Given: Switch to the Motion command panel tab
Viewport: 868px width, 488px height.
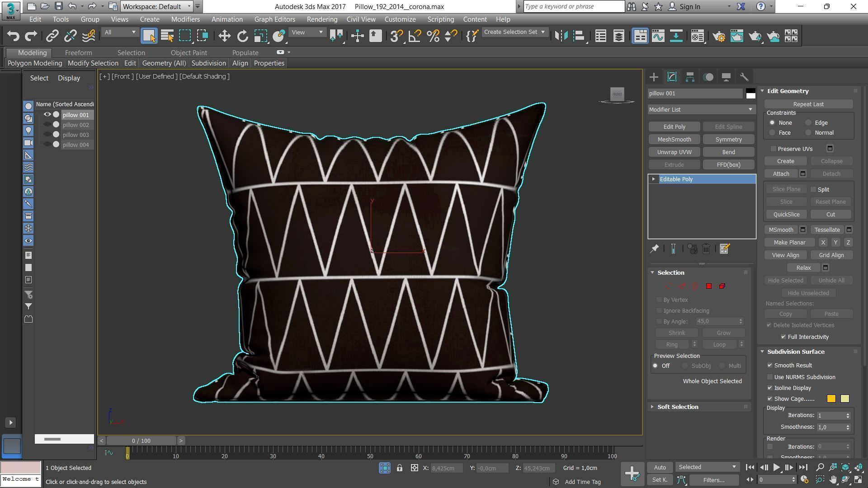Looking at the screenshot, I should (x=708, y=77).
